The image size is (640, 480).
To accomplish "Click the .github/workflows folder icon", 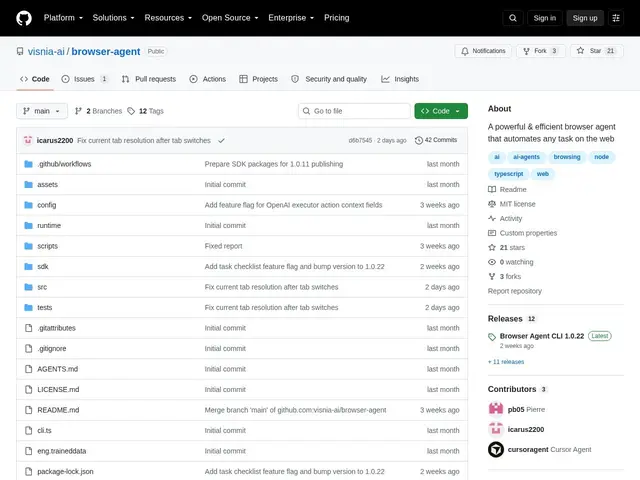I will [28, 164].
